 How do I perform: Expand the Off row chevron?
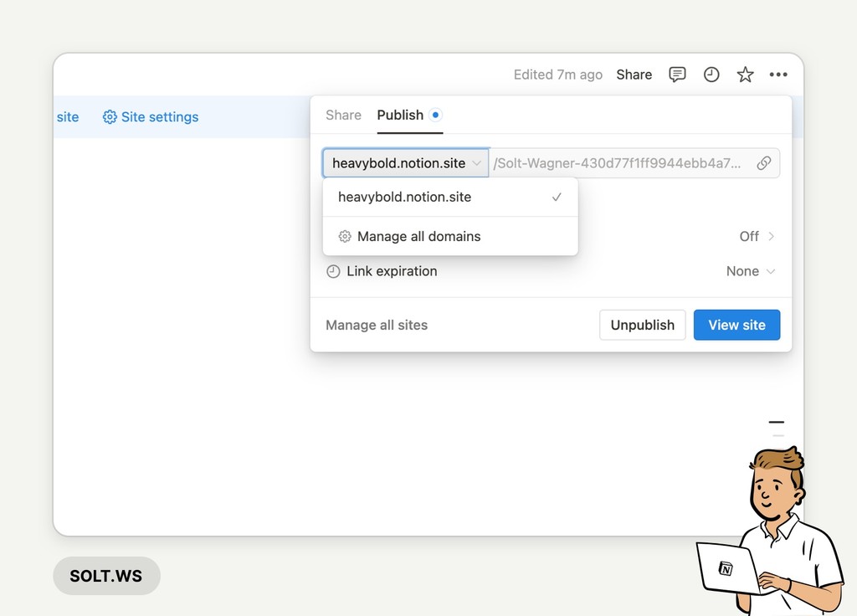pos(769,236)
